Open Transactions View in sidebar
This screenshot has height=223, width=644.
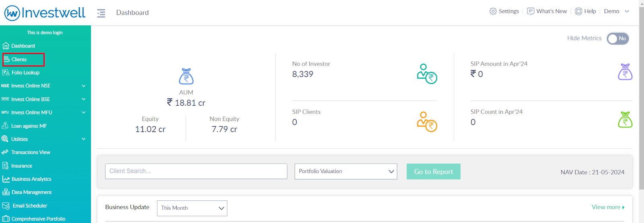[31, 152]
